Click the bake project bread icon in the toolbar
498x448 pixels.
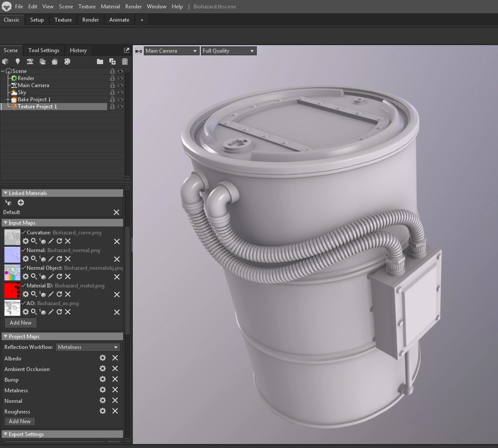(x=55, y=61)
